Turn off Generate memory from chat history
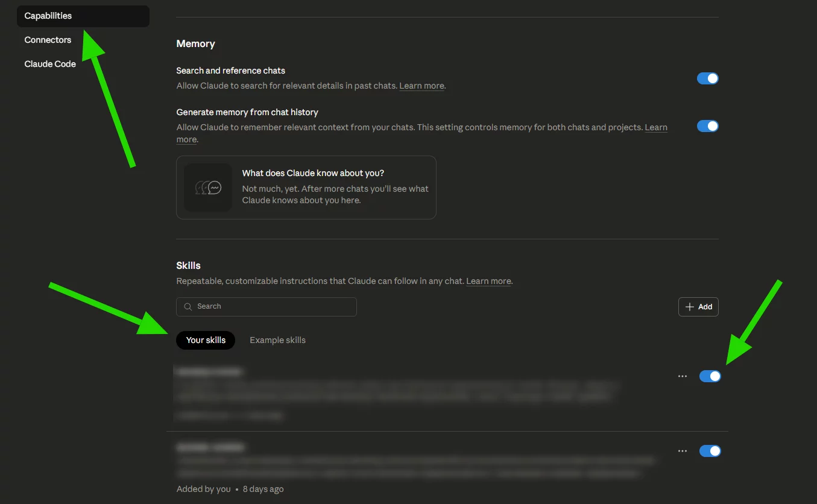 [x=707, y=126]
